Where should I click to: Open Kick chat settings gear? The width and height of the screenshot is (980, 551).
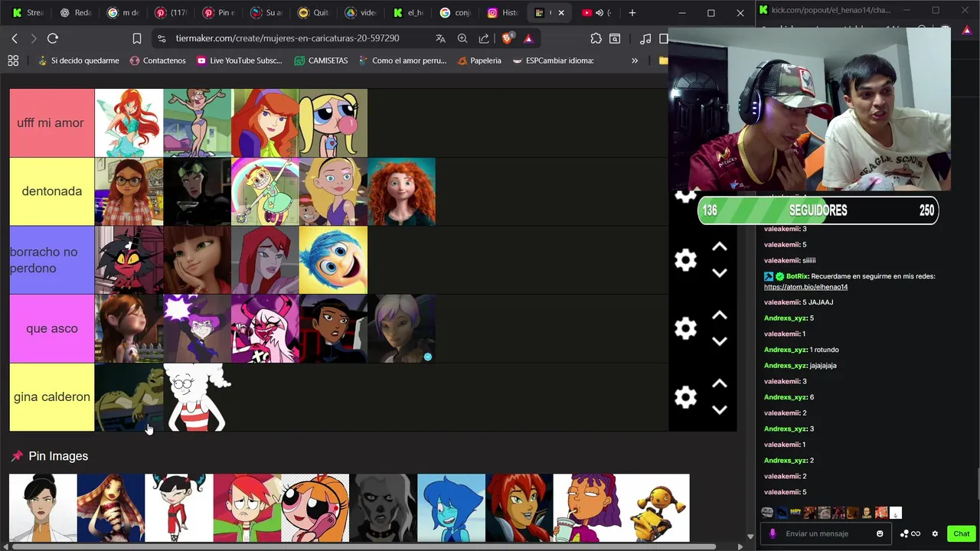pos(935,533)
